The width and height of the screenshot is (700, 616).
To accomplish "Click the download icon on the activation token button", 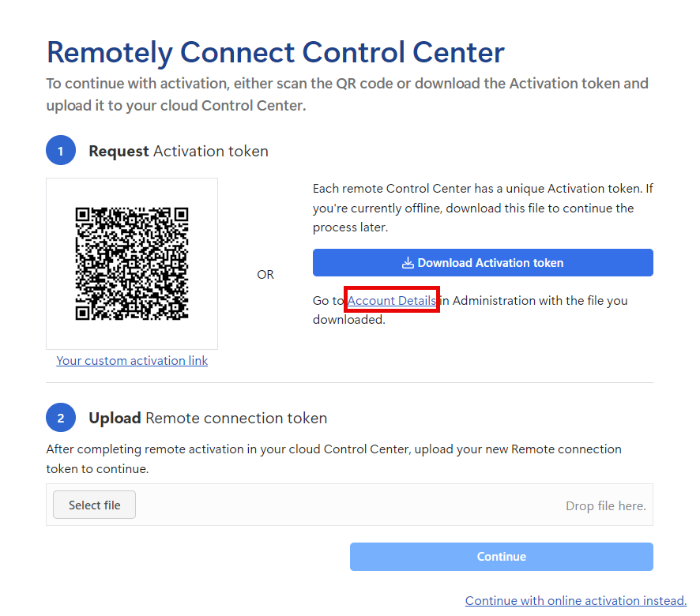I will [408, 263].
